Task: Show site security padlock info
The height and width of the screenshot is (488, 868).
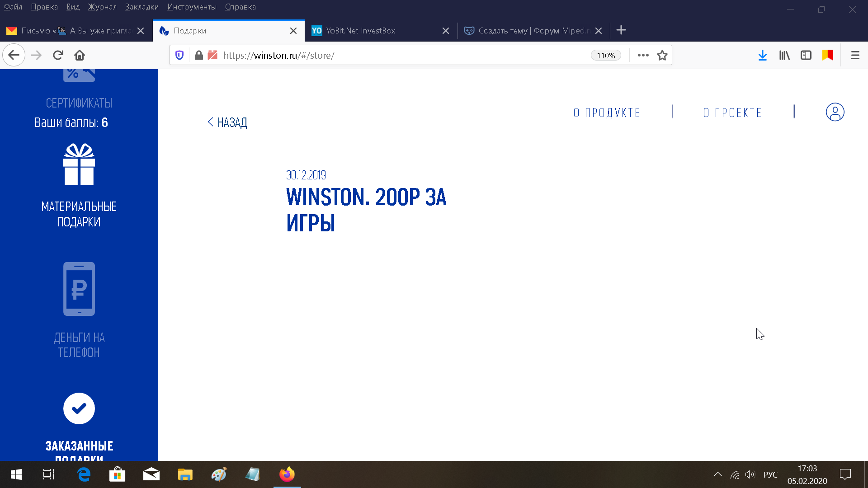Action: 198,55
